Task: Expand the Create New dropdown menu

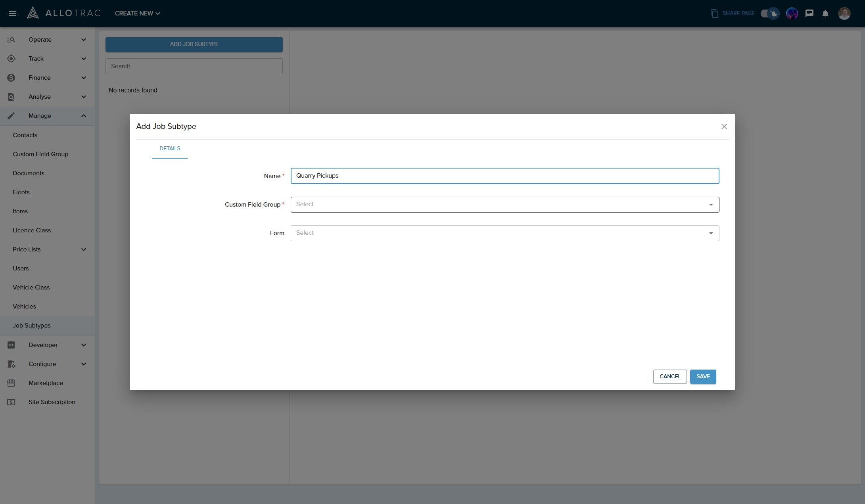Action: point(137,13)
